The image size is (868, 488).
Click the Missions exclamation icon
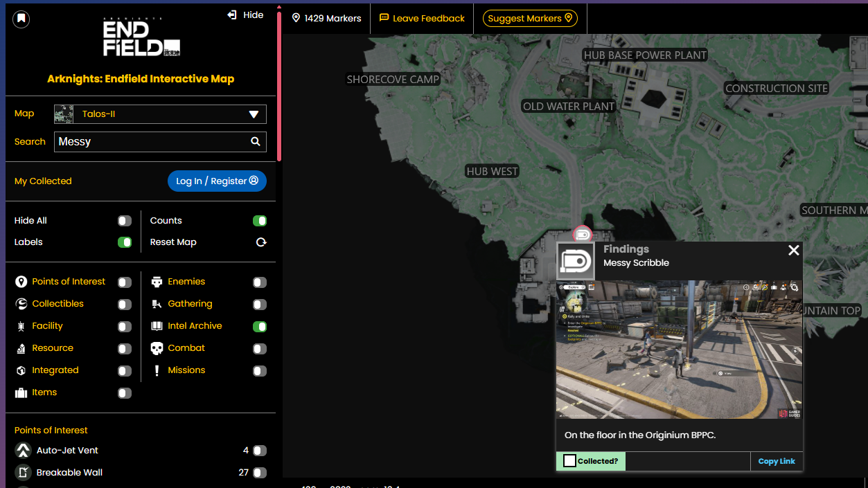click(x=157, y=370)
